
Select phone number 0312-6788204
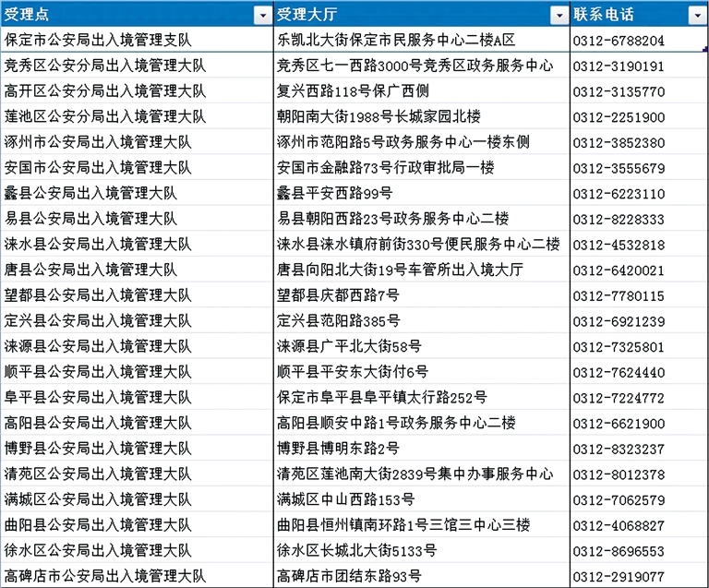619,41
